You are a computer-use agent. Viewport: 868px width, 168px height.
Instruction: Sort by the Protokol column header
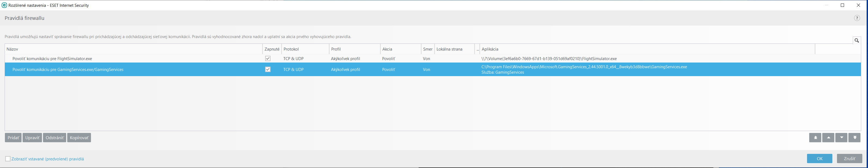click(305, 49)
